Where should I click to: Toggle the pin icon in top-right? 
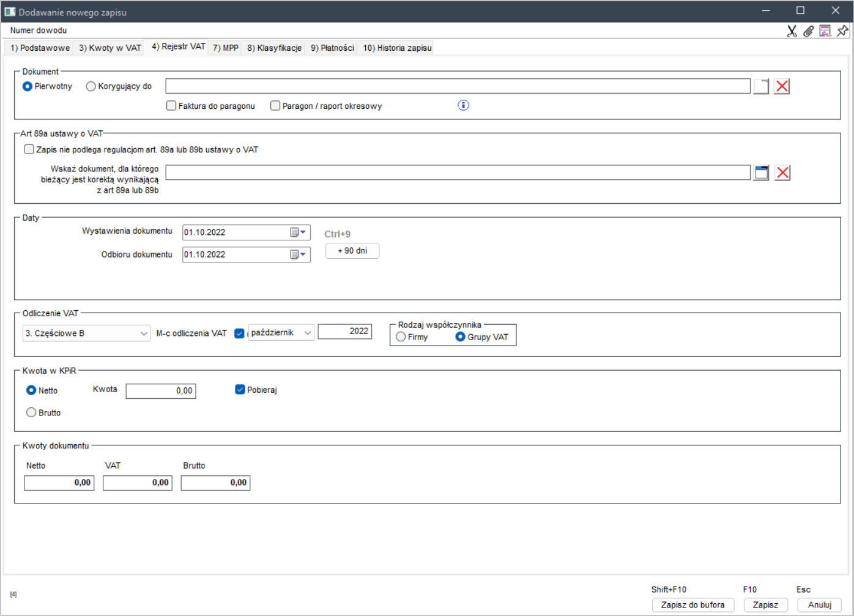click(842, 31)
